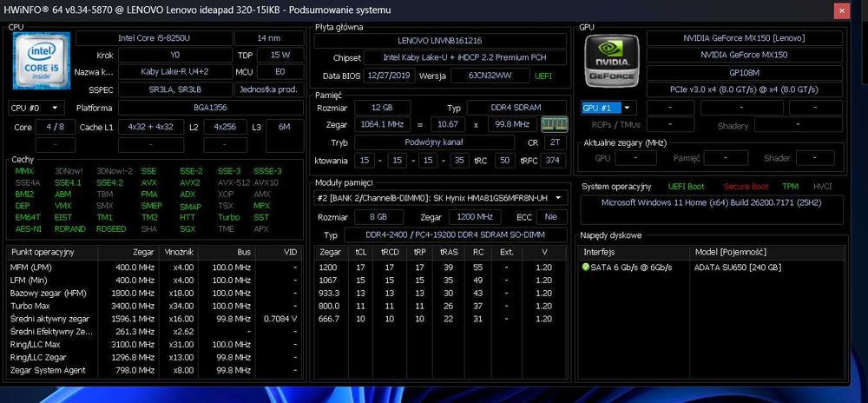868x403 pixels.
Task: Click the PCIe v3.0 x4 link field
Action: point(744,89)
